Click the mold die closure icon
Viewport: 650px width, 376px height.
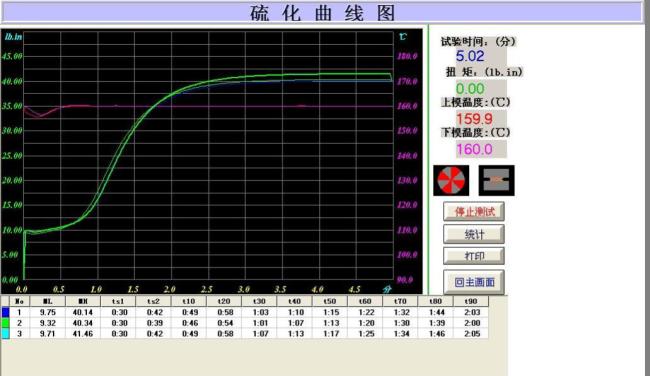click(x=497, y=180)
